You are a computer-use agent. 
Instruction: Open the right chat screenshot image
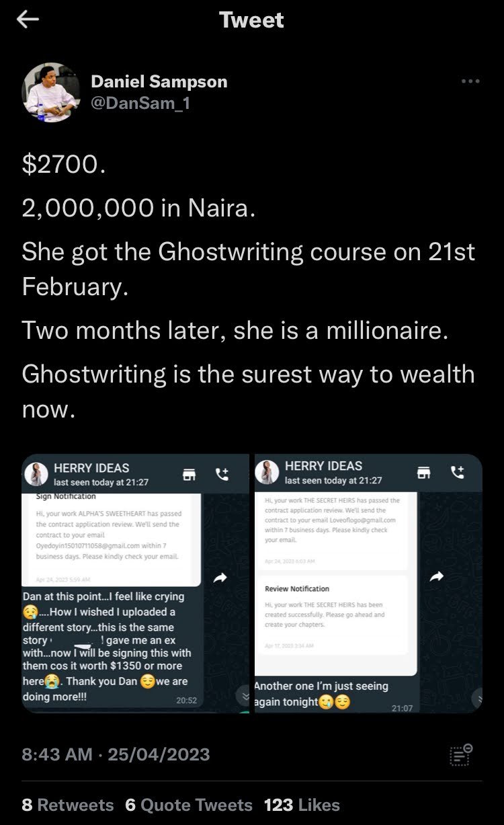click(368, 584)
